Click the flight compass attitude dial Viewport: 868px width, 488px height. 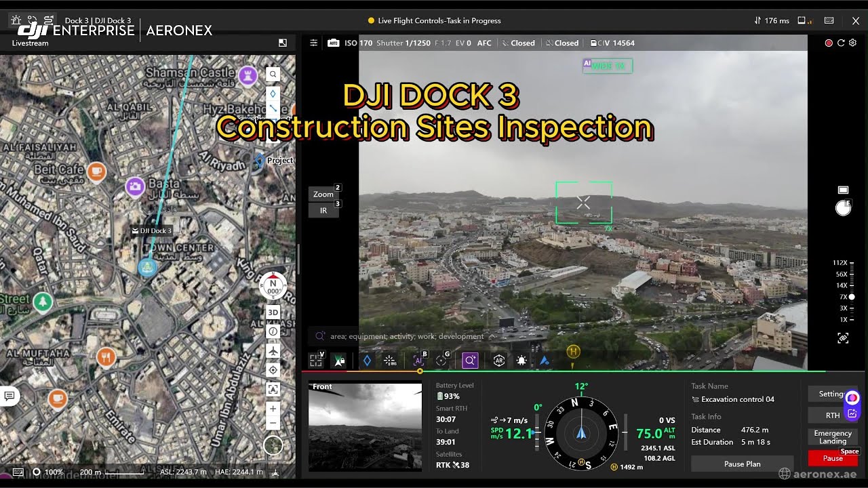(581, 433)
